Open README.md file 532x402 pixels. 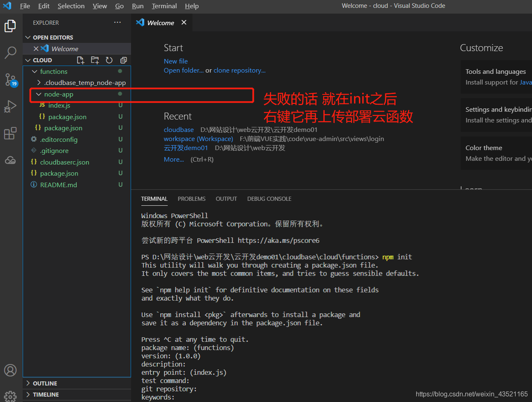[x=77, y=185]
